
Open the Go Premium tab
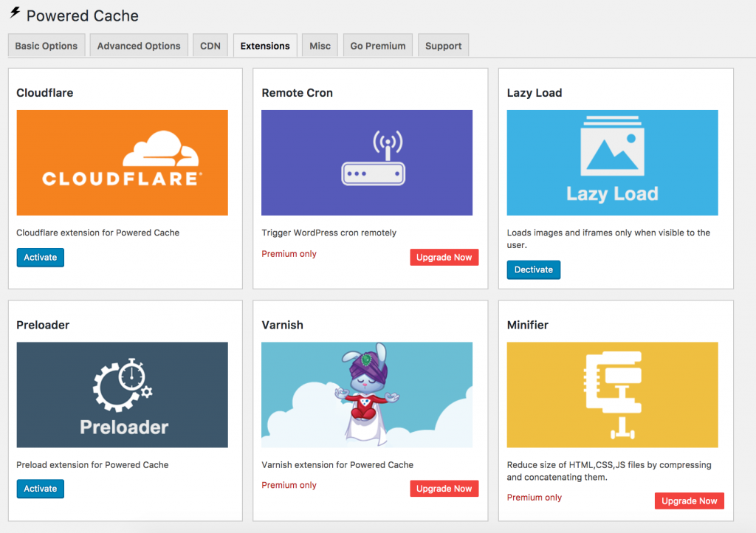[x=378, y=46]
